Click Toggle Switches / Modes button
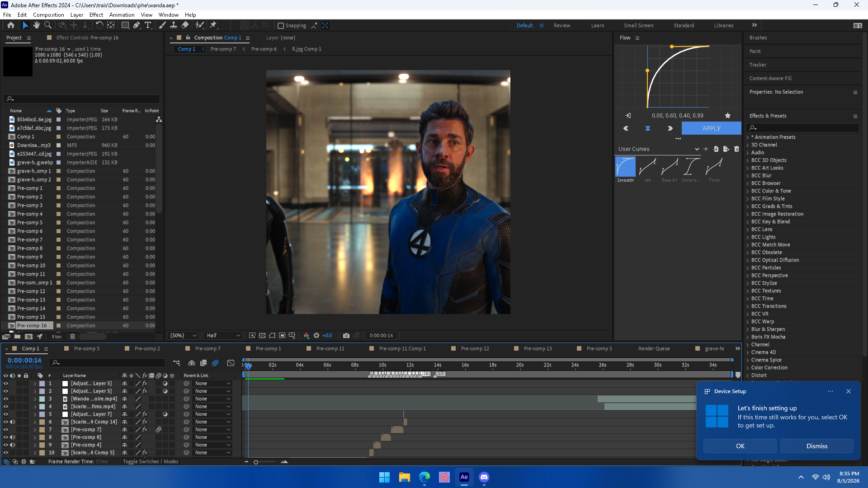This screenshot has height=488, width=868. [151, 462]
